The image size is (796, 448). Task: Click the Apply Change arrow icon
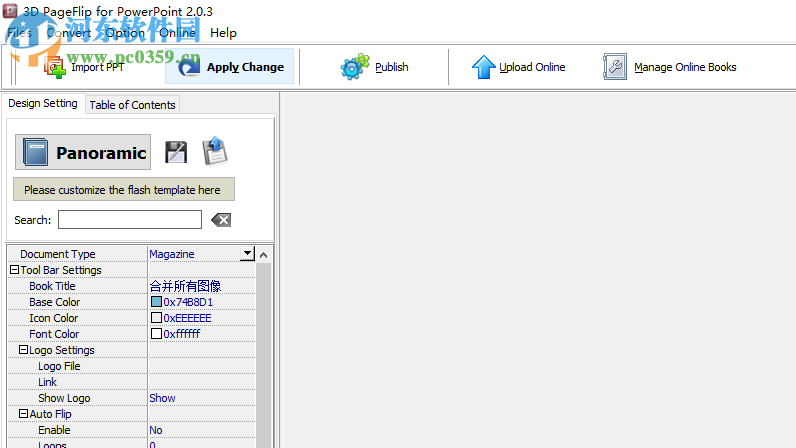pyautogui.click(x=189, y=67)
